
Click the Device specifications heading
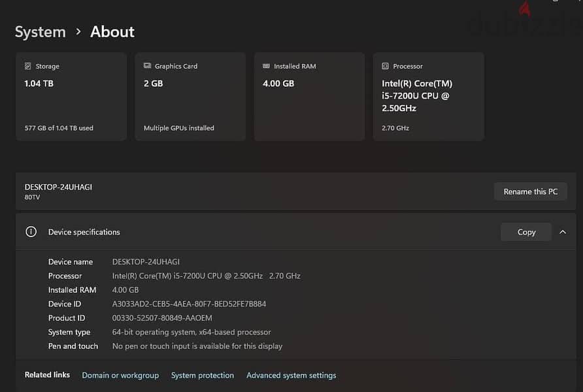coord(84,232)
